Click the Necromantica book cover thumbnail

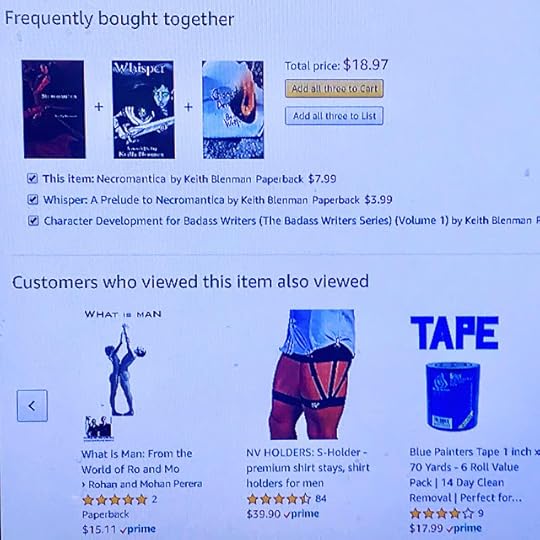(53, 109)
